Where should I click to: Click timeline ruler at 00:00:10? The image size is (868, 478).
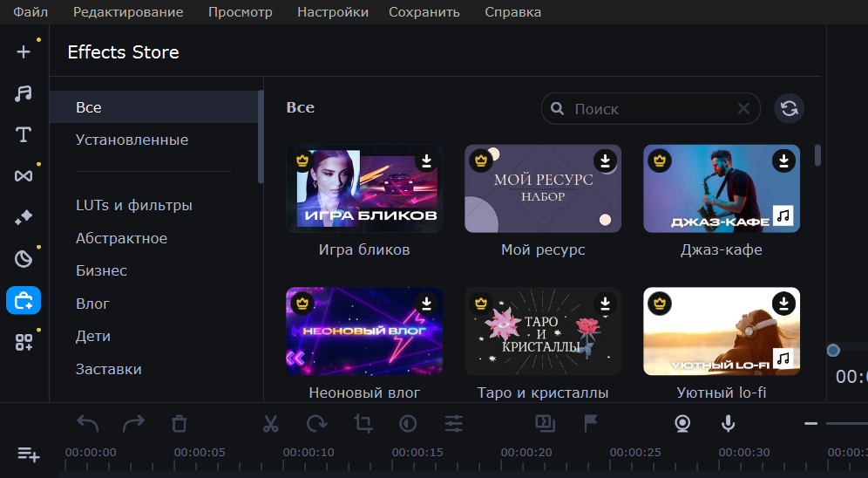coord(309,453)
